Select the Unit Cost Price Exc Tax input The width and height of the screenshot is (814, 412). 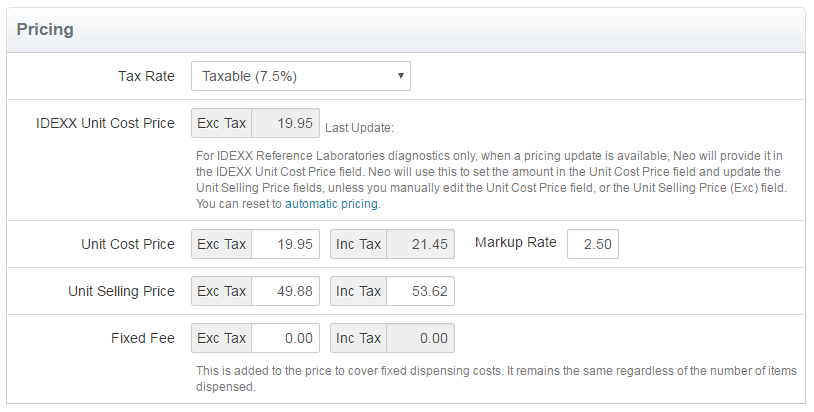coord(286,244)
